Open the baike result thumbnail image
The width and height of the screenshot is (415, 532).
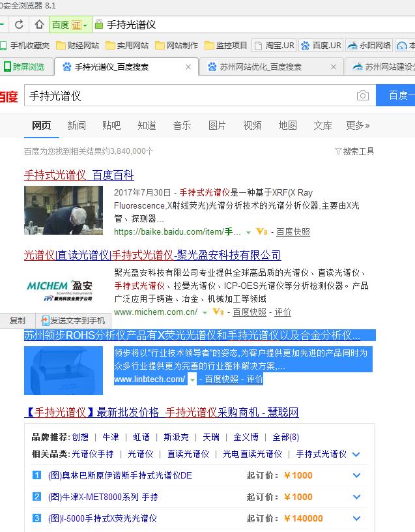(63, 210)
